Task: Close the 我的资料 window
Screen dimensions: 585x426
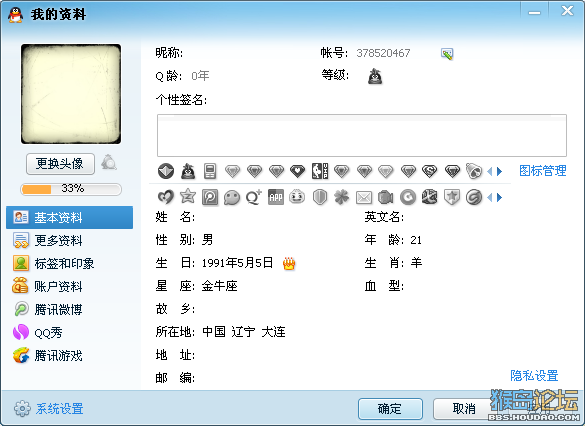Action: coord(567,11)
